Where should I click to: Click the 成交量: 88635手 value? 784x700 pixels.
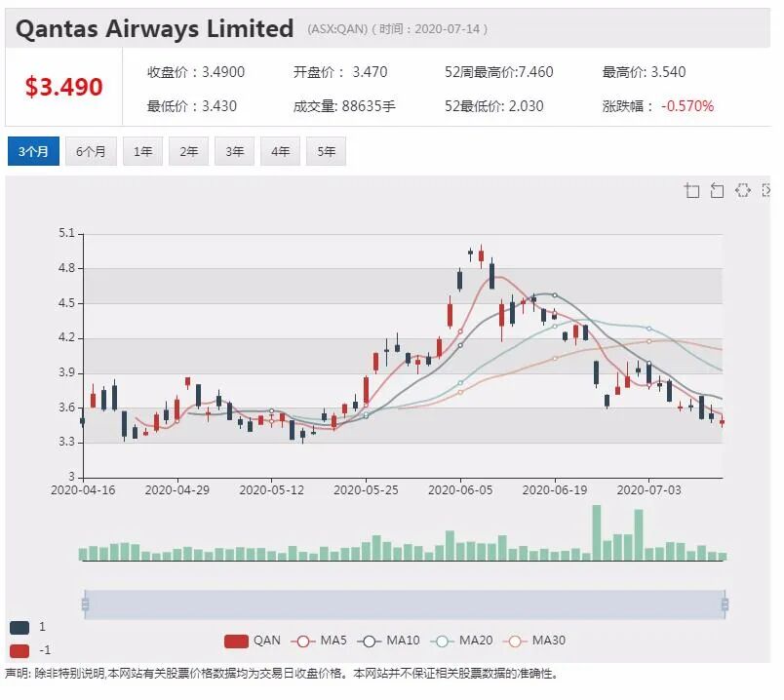[x=344, y=106]
